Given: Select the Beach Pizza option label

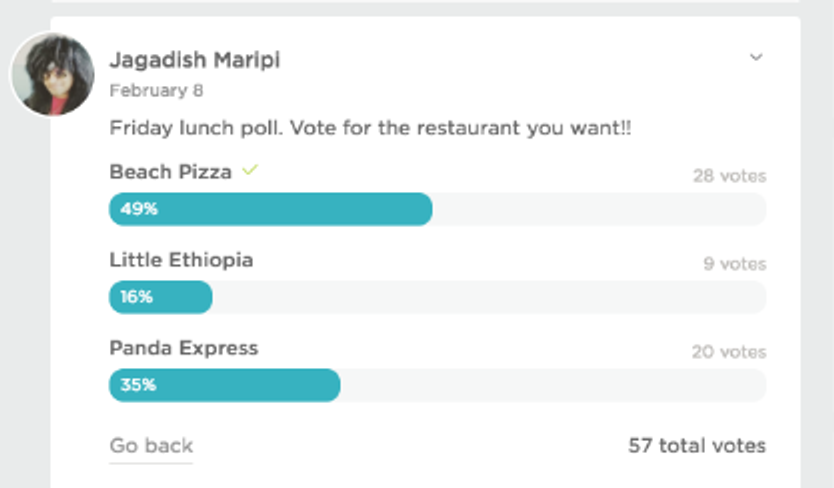Looking at the screenshot, I should click(171, 172).
